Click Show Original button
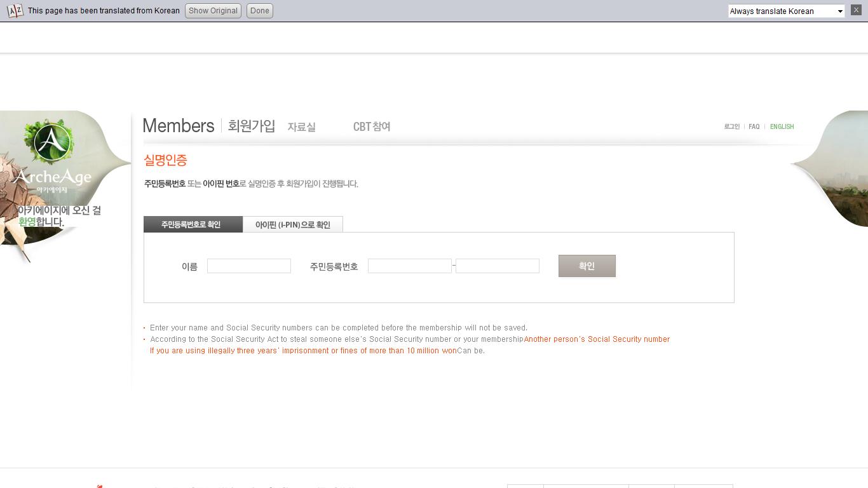The height and width of the screenshot is (488, 868). pos(213,11)
